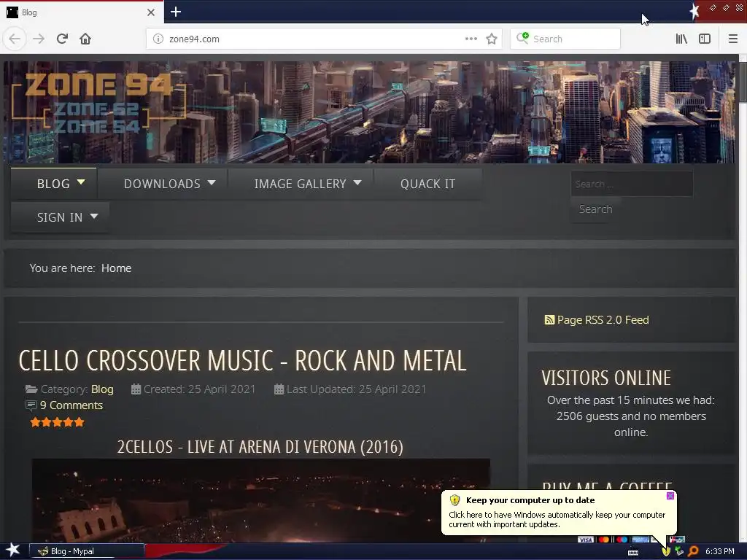Open the browser home page icon

pyautogui.click(x=85, y=39)
